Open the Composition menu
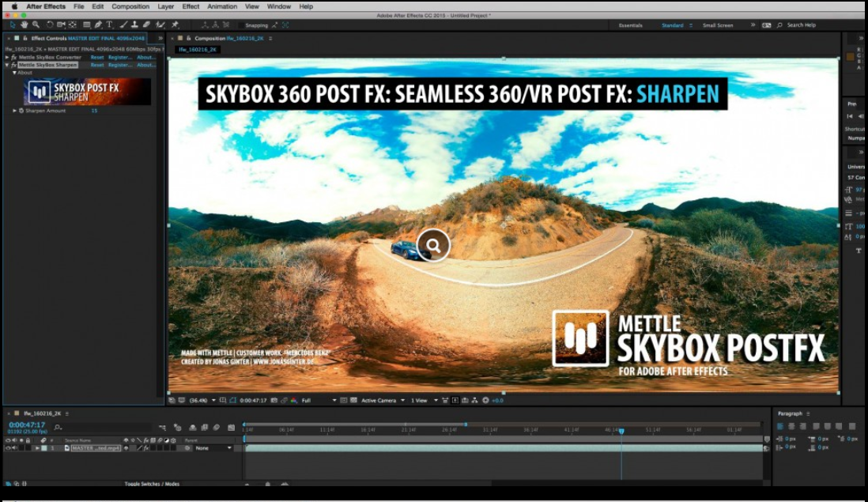The width and height of the screenshot is (868, 502). 130,6
